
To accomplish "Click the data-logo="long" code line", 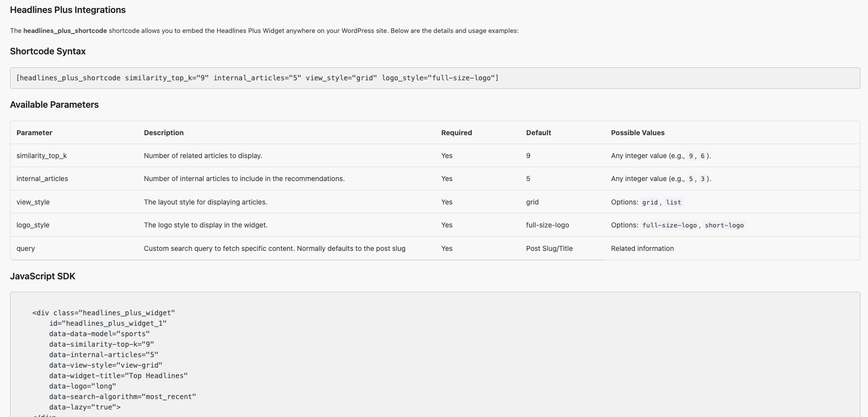I will [x=82, y=386].
